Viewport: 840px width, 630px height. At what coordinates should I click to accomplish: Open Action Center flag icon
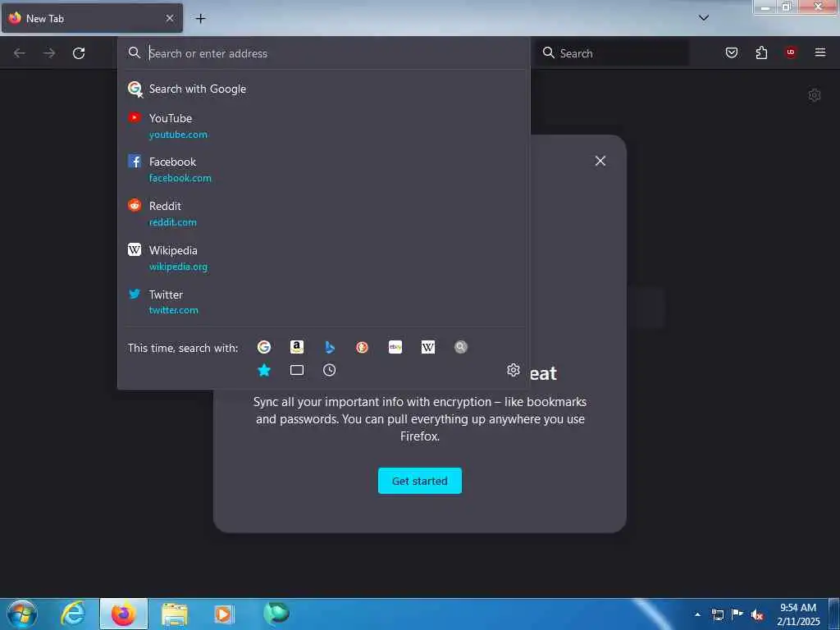click(737, 614)
